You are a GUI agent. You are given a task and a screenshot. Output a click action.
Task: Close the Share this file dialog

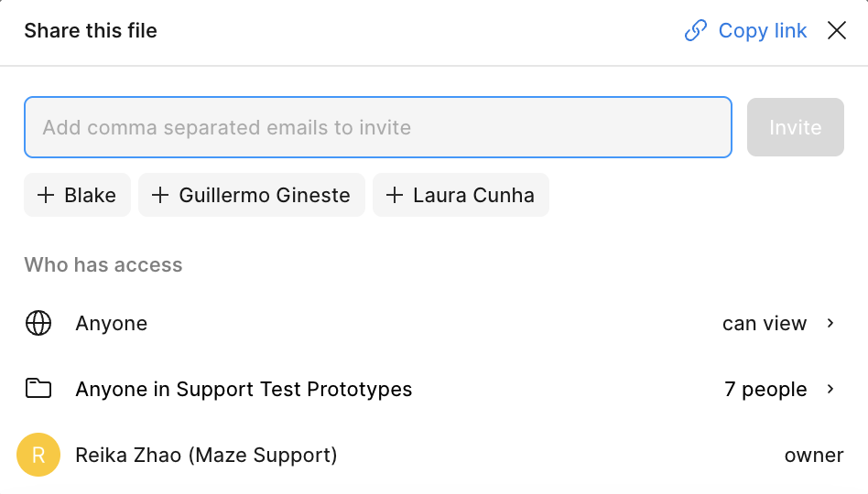point(836,31)
